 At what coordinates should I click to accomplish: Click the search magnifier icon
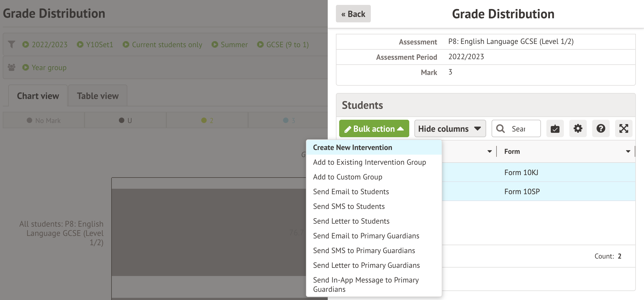(500, 128)
